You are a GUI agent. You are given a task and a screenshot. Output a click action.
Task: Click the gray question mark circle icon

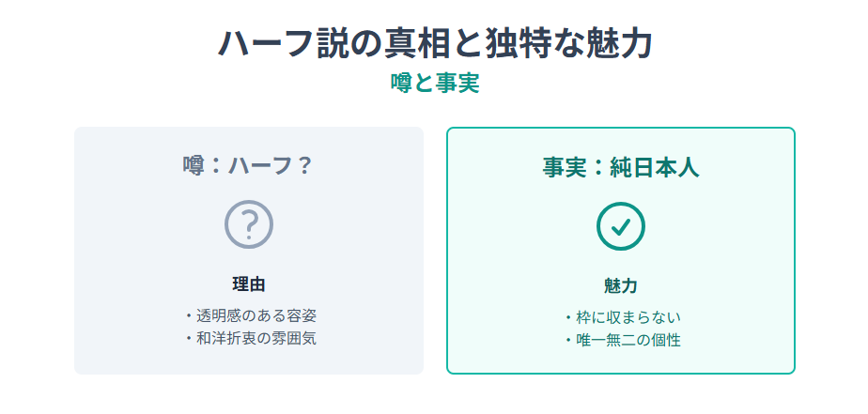[249, 224]
